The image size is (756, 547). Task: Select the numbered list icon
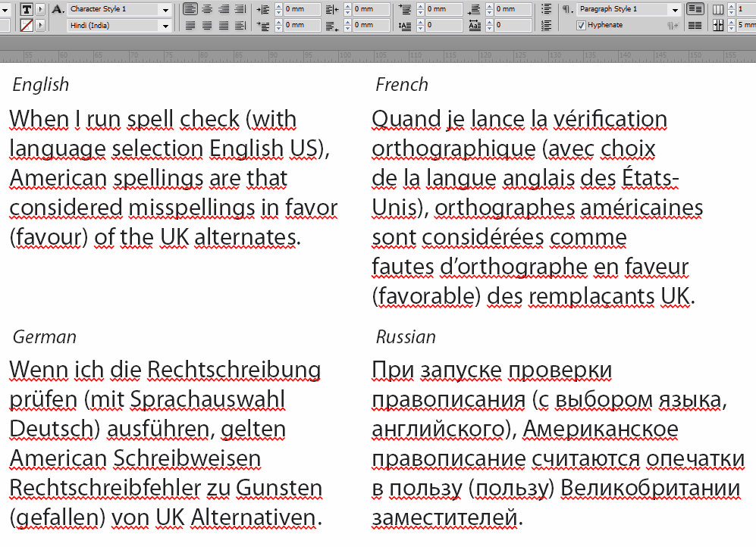tap(547, 25)
